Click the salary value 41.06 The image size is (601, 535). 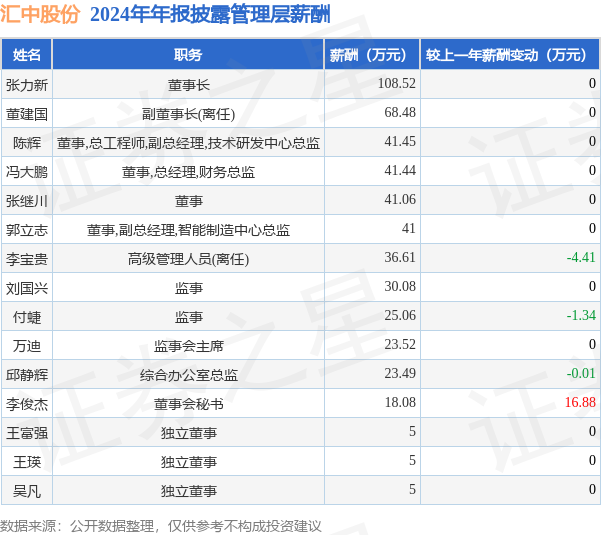point(400,199)
